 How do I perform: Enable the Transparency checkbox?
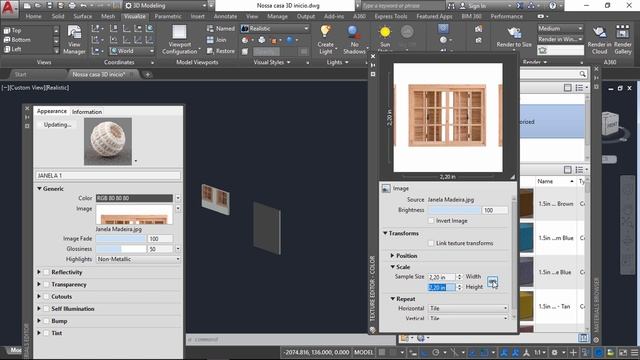[47, 284]
